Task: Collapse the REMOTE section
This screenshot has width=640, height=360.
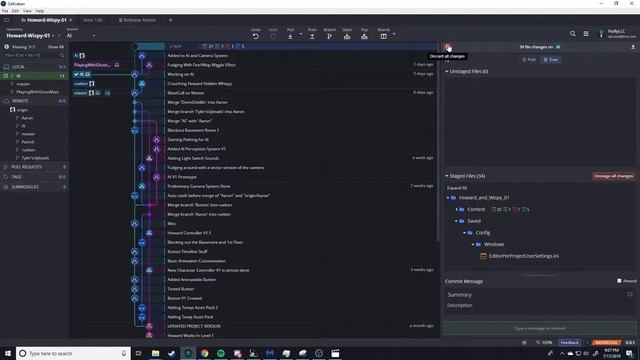Action: point(34,100)
